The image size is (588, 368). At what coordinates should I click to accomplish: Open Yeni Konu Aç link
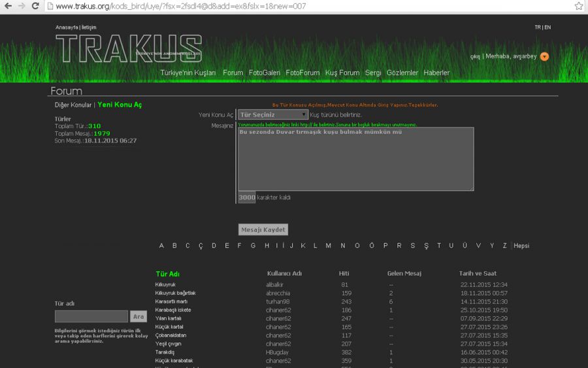pyautogui.click(x=120, y=105)
